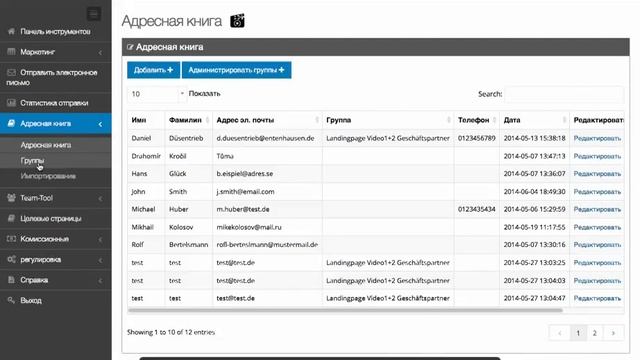Viewport: 640px width, 360px height.
Task: Click the Добавить + button
Action: click(x=153, y=70)
